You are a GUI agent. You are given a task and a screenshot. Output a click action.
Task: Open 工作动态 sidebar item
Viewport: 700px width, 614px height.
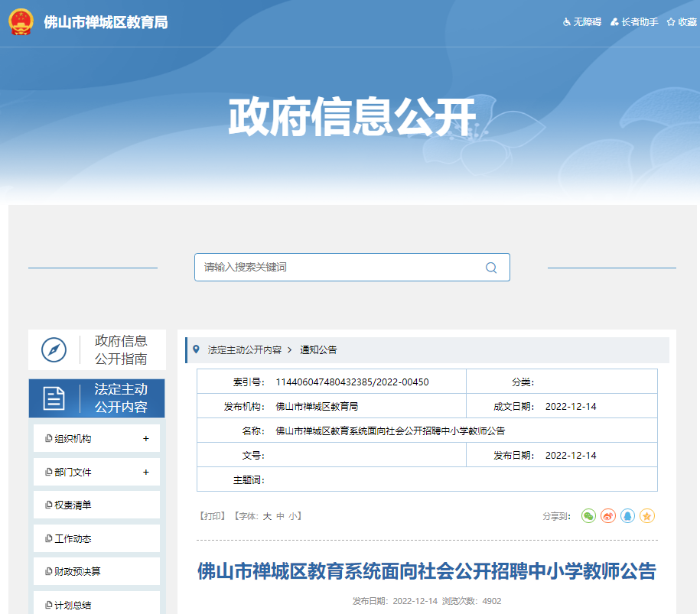pos(73,539)
